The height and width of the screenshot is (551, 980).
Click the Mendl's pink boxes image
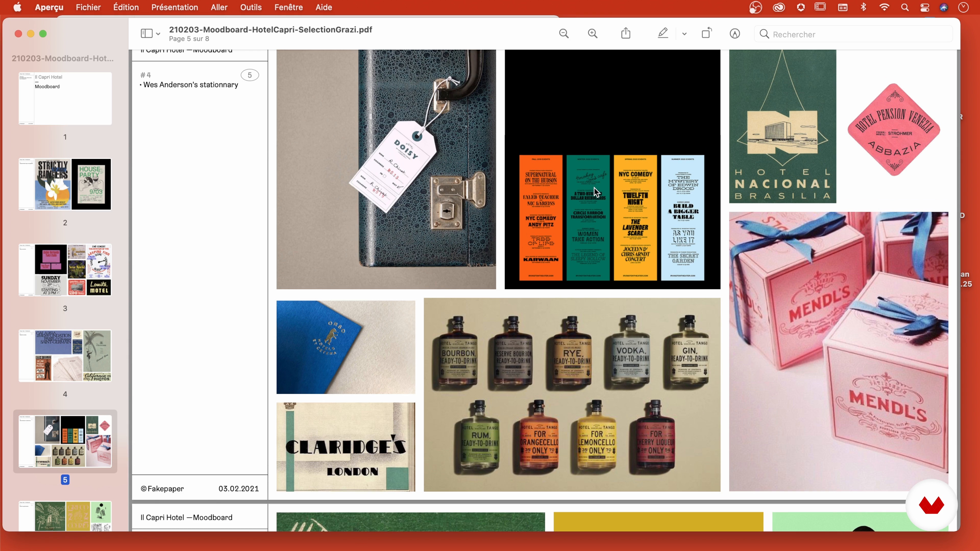click(838, 351)
